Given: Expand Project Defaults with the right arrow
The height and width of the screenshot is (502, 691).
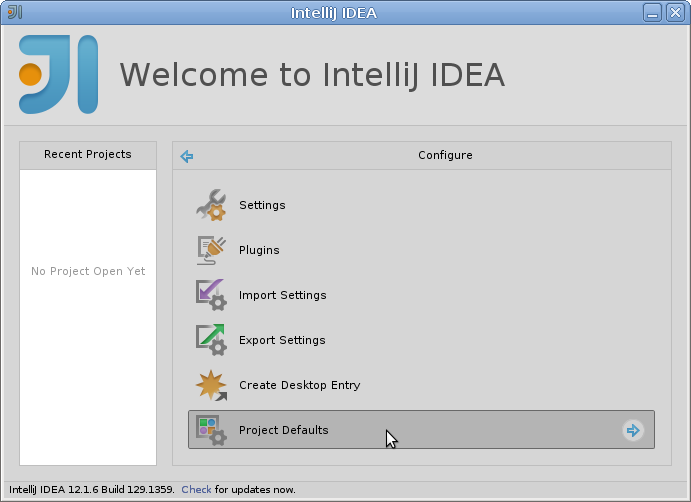Looking at the screenshot, I should pos(633,430).
